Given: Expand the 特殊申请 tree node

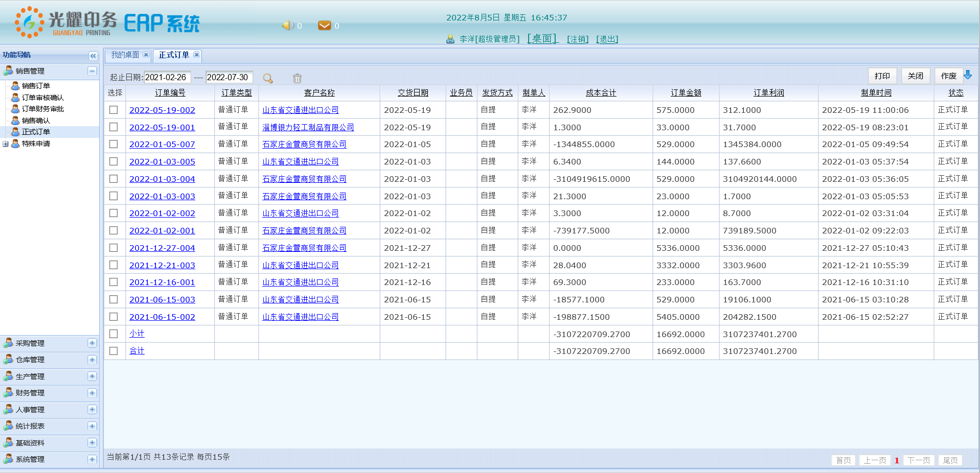Looking at the screenshot, I should (x=6, y=144).
